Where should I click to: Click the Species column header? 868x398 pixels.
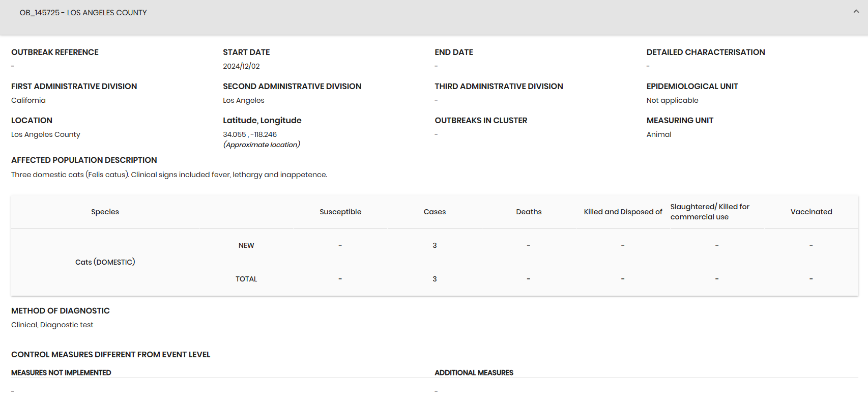pos(105,212)
